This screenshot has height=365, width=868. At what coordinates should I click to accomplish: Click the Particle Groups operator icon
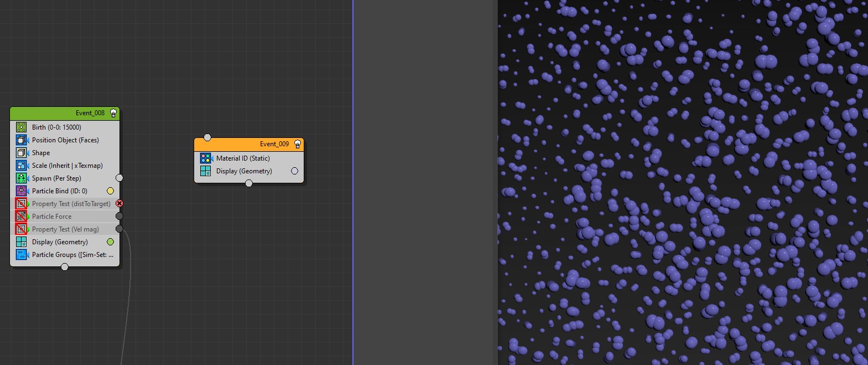21,255
